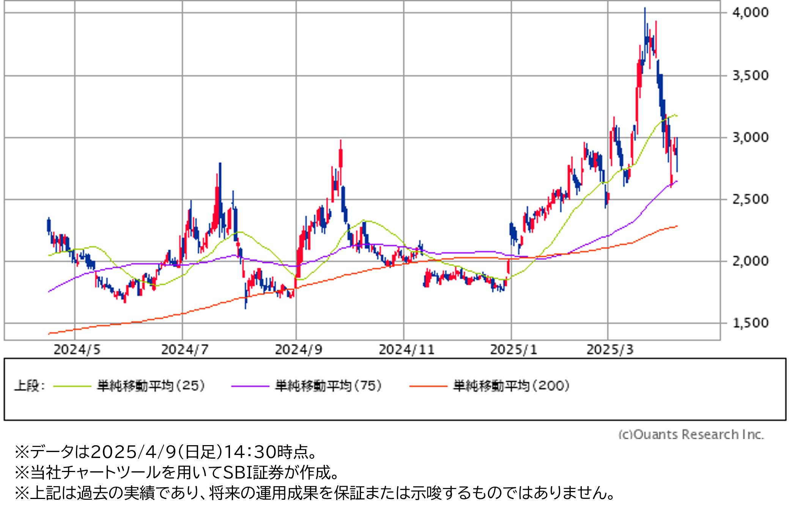Click the orange 200-day moving average legend line
The image size is (789, 532).
coord(428,386)
